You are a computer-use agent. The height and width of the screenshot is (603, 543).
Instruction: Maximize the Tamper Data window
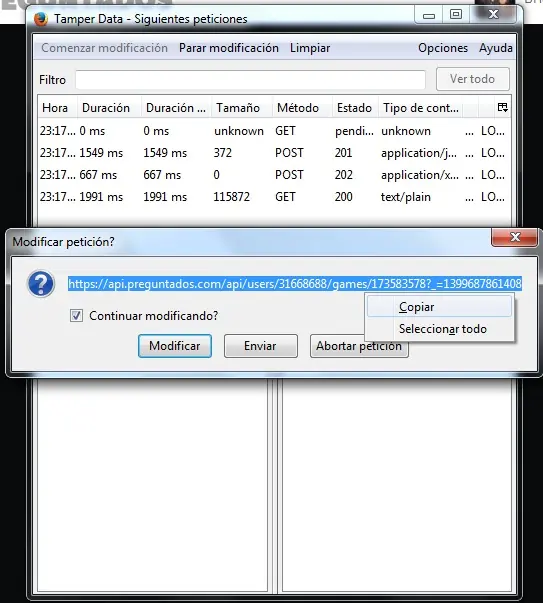456,14
